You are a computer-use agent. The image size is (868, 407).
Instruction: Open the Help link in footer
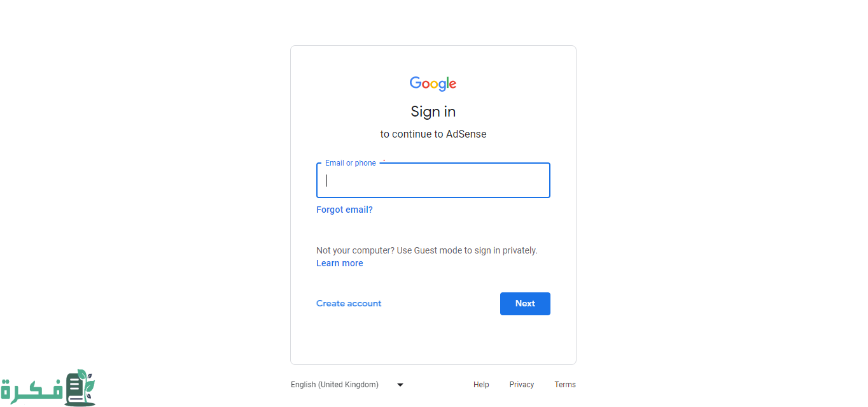click(x=481, y=385)
